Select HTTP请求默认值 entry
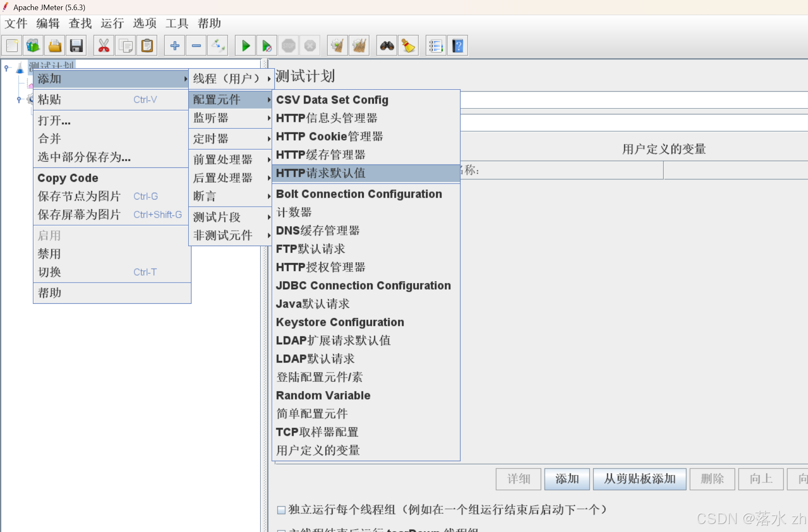This screenshot has height=532, width=808. pyautogui.click(x=366, y=173)
